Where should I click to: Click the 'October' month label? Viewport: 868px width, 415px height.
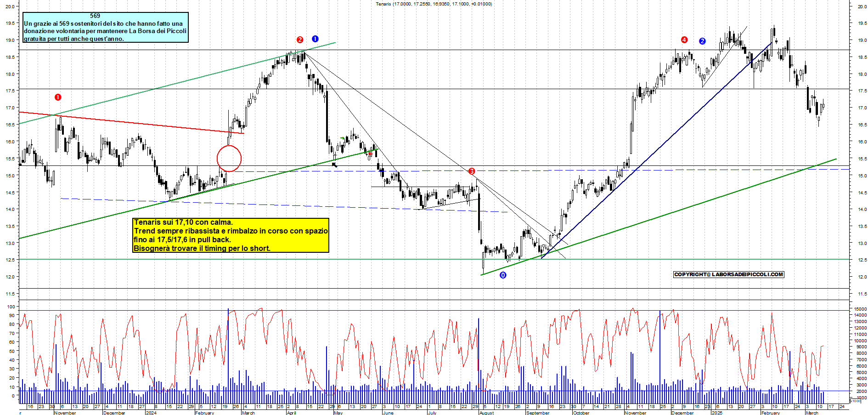581,413
